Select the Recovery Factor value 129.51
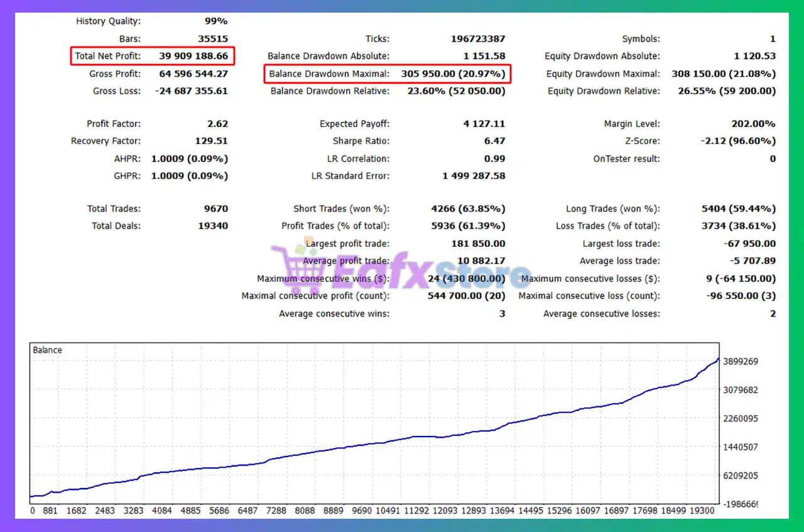The height and width of the screenshot is (532, 804). [x=212, y=141]
